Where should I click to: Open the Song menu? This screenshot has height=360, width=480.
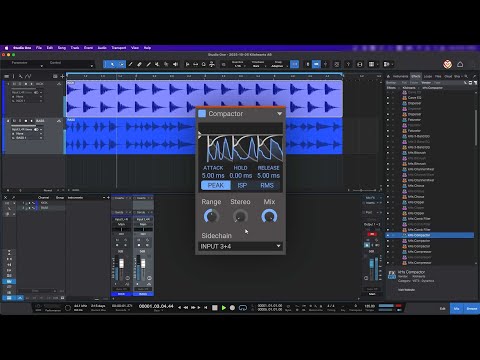(x=62, y=48)
